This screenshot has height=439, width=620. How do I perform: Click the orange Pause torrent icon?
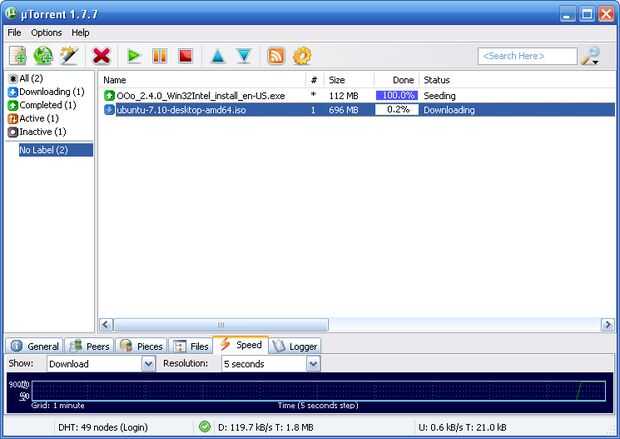tap(160, 56)
